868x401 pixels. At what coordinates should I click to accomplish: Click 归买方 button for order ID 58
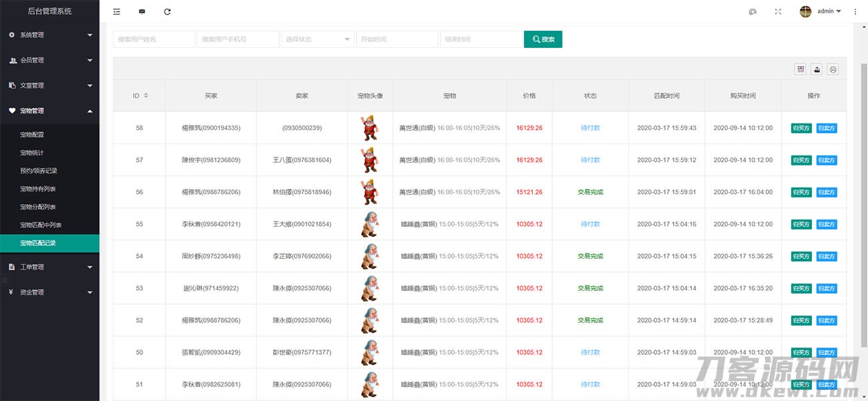pos(801,128)
